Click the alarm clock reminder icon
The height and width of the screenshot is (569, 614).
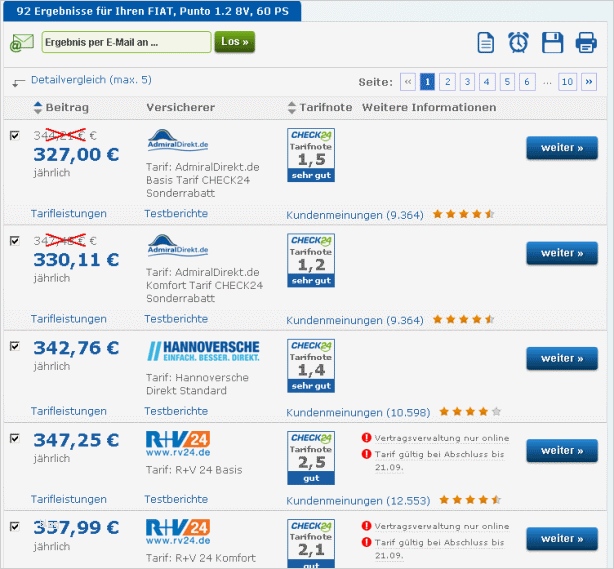coord(518,42)
